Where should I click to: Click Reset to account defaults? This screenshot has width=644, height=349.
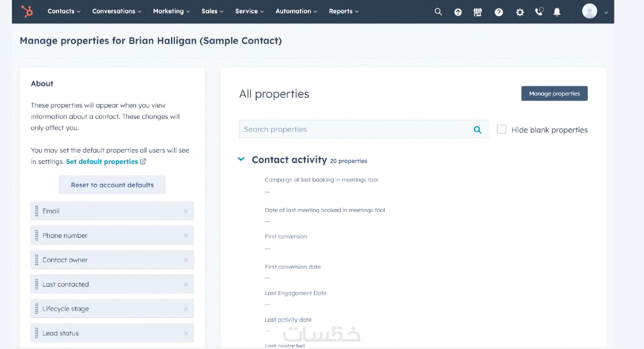point(112,185)
